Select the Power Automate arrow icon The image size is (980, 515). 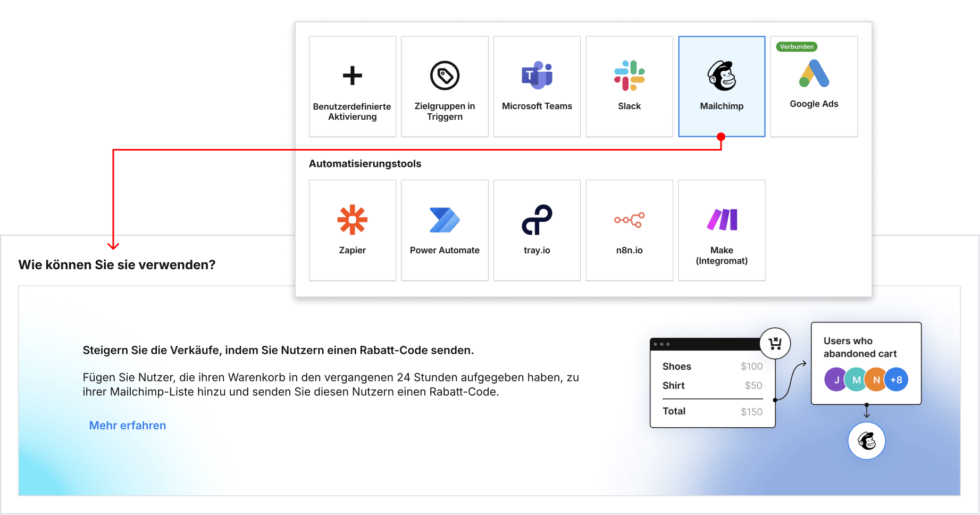pos(445,220)
